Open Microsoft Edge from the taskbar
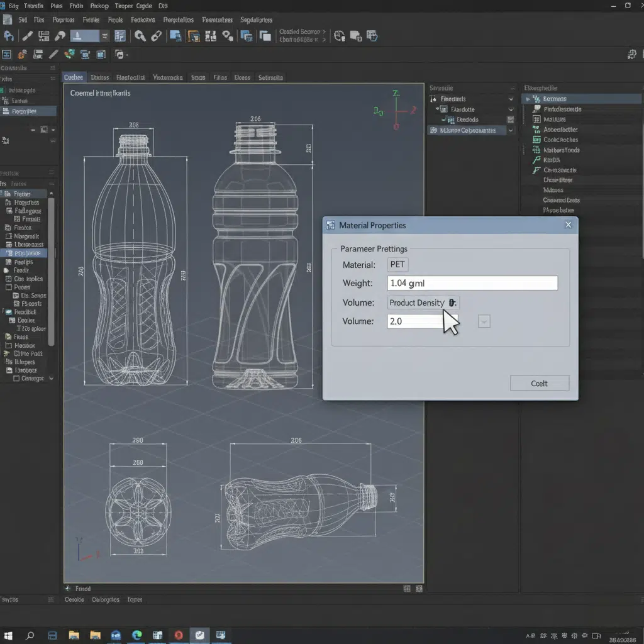This screenshot has height=644, width=644. tap(136, 635)
